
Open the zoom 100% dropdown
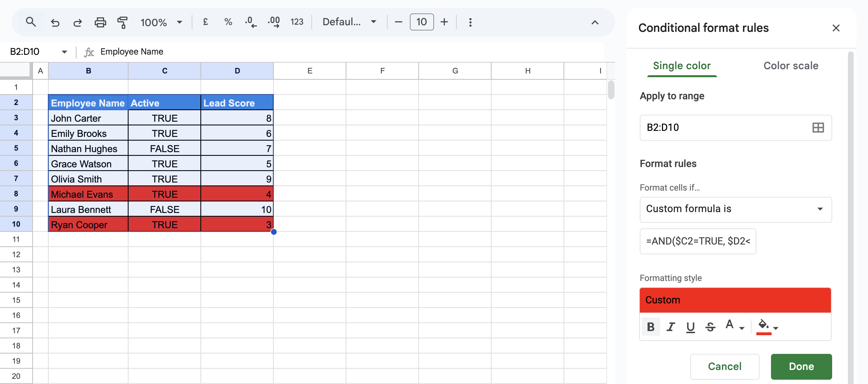[161, 22]
